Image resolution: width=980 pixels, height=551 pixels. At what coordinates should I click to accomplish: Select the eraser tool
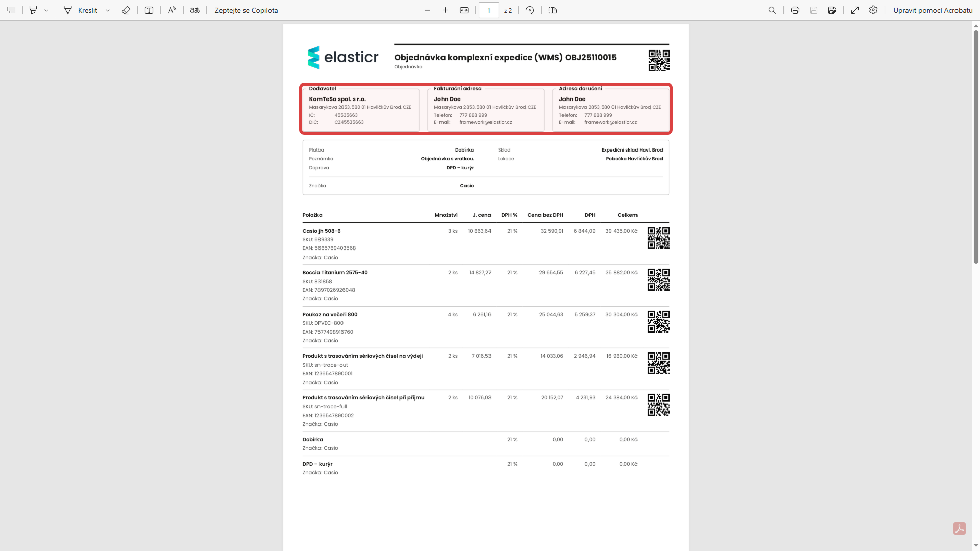click(x=126, y=10)
